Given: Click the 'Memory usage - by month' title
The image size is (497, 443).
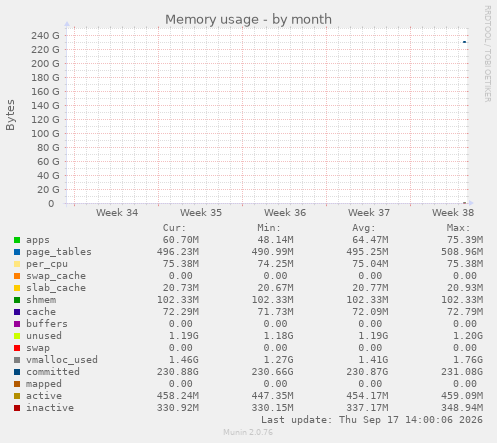Looking at the screenshot, I should pyautogui.click(x=248, y=20).
